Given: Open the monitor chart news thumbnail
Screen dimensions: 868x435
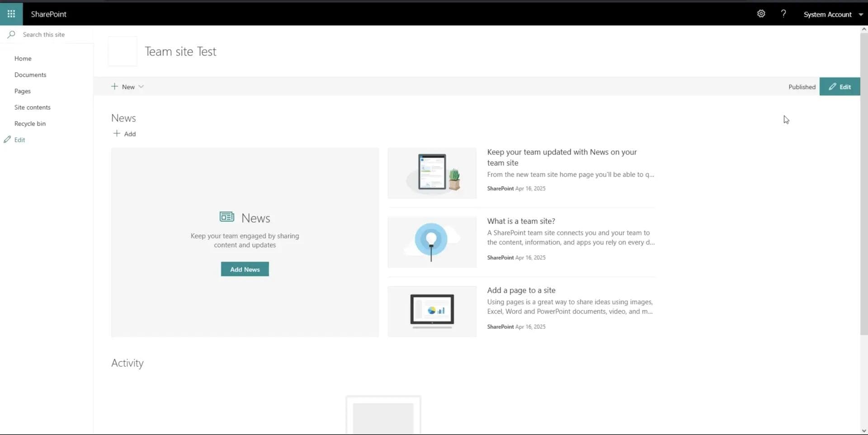Looking at the screenshot, I should pos(432,311).
